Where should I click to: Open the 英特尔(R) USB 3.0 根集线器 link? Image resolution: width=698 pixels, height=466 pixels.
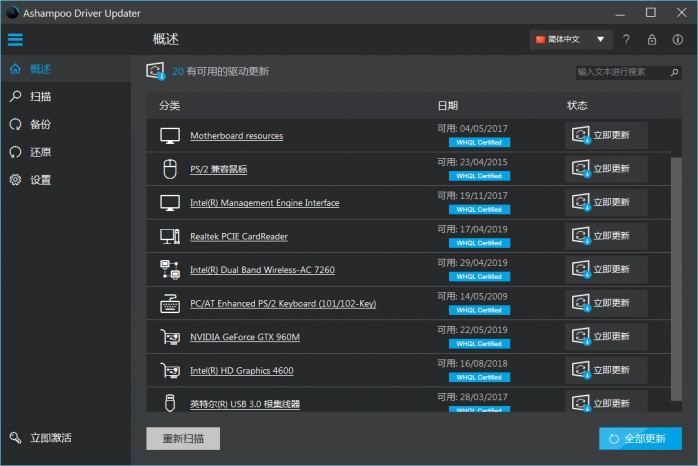click(245, 404)
